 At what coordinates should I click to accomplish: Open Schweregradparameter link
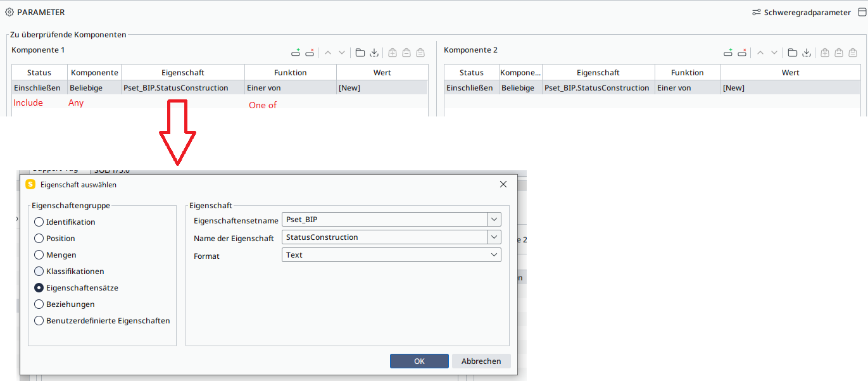[x=807, y=13]
